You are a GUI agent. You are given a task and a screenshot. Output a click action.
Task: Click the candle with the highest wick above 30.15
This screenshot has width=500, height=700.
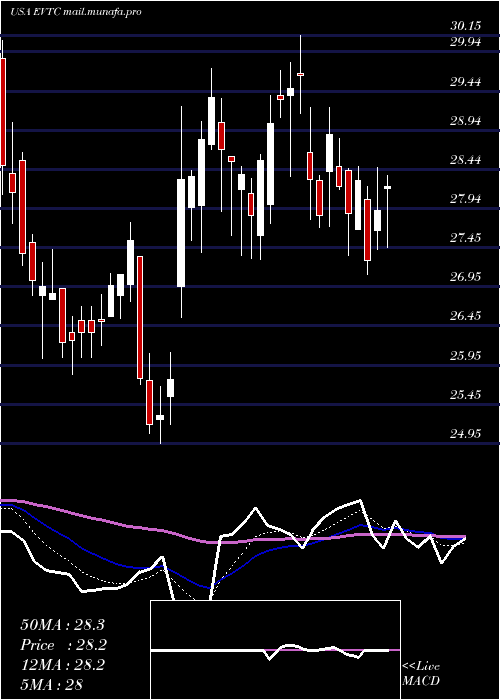pos(300,74)
